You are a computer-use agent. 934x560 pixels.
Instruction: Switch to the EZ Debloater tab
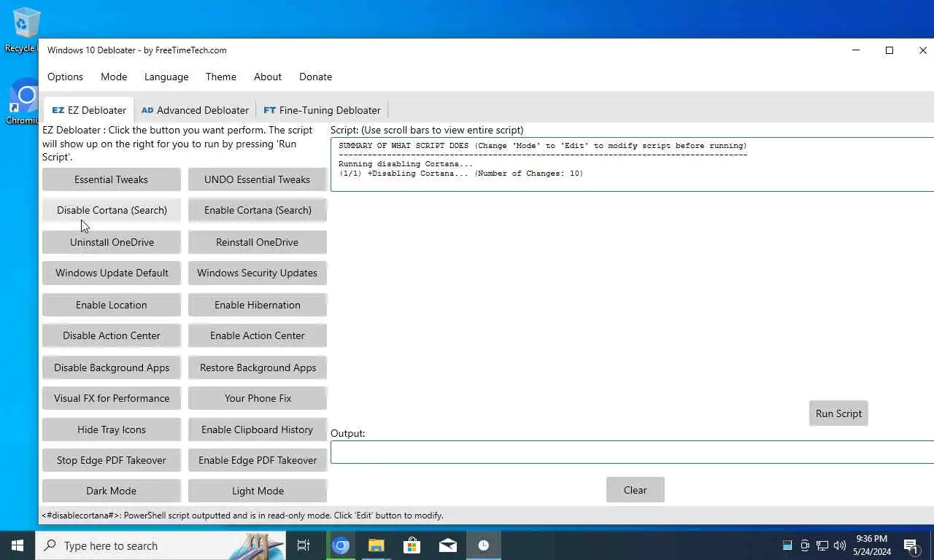click(88, 110)
